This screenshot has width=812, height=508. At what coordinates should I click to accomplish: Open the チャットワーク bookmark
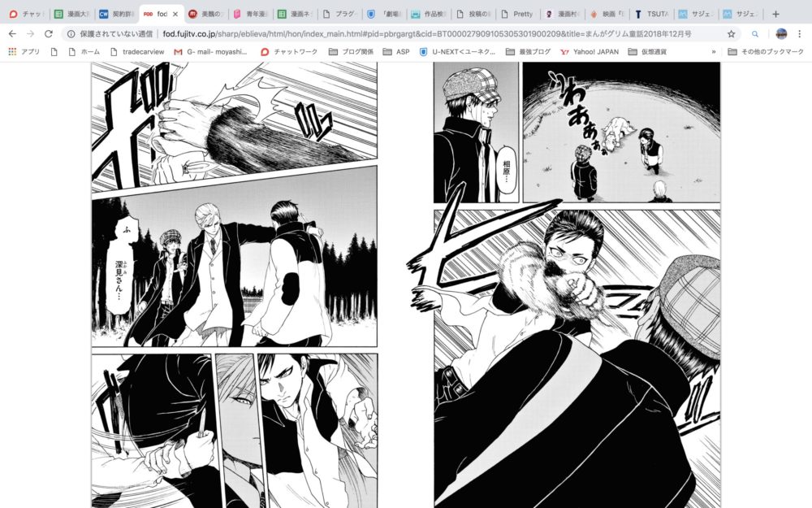tap(288, 52)
